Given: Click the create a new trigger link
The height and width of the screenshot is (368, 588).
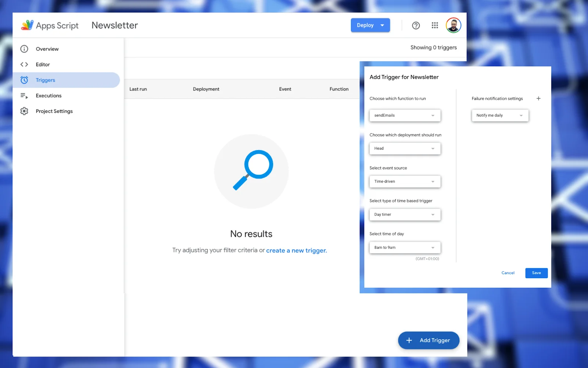Looking at the screenshot, I should [296, 250].
